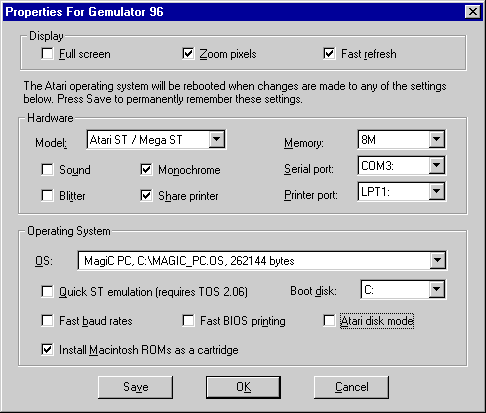The width and height of the screenshot is (486, 413).
Task: Close the Properties For Gemulator 96 window
Action: (473, 12)
